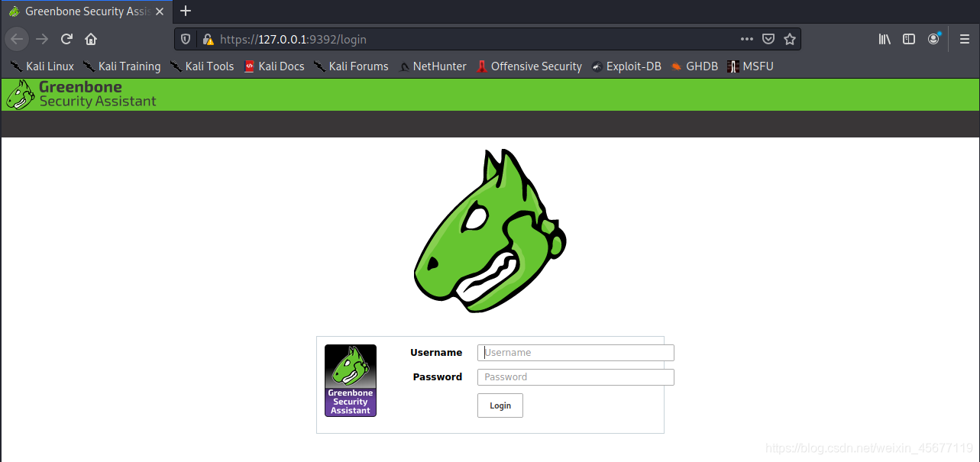The image size is (980, 462).
Task: Click the Password label text
Action: coord(438,377)
